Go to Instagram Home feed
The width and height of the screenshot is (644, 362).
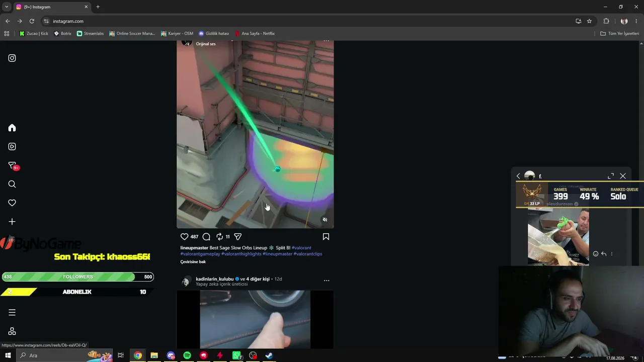pyautogui.click(x=12, y=128)
